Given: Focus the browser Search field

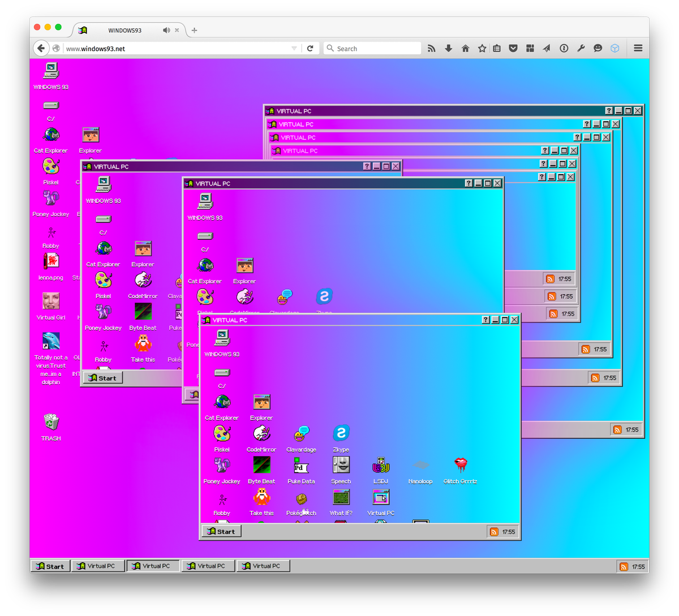Looking at the screenshot, I should pos(372,49).
